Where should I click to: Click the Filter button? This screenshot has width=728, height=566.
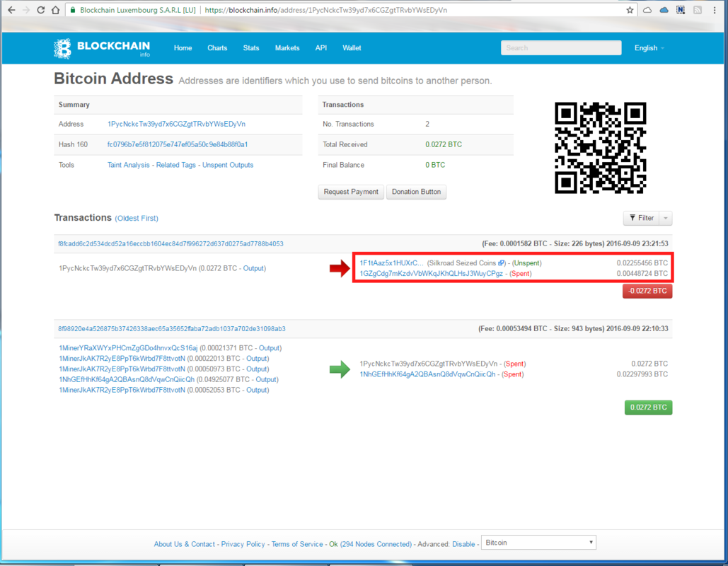click(x=642, y=218)
